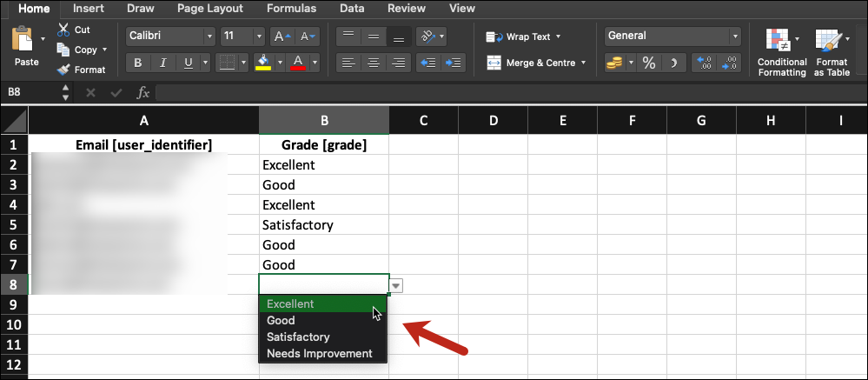Click the fx insert function icon
The width and height of the screenshot is (868, 380).
pyautogui.click(x=143, y=92)
